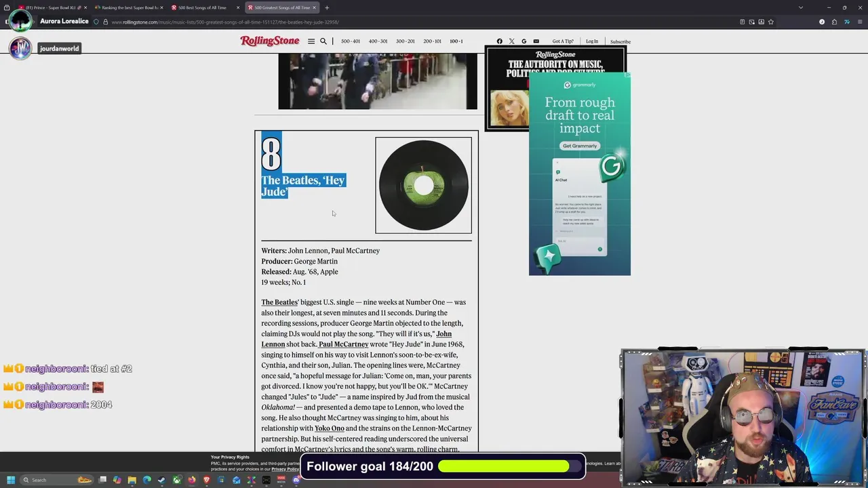This screenshot has width=868, height=488.
Task: Click Log In link
Action: (592, 41)
